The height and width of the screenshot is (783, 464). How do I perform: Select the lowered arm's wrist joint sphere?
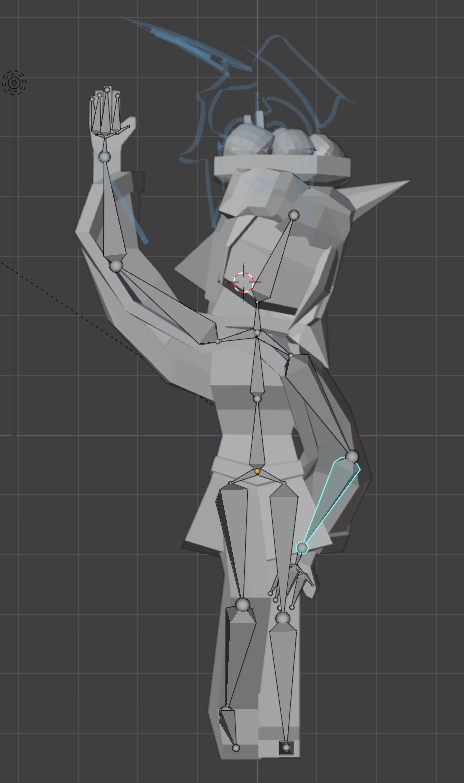(x=302, y=548)
